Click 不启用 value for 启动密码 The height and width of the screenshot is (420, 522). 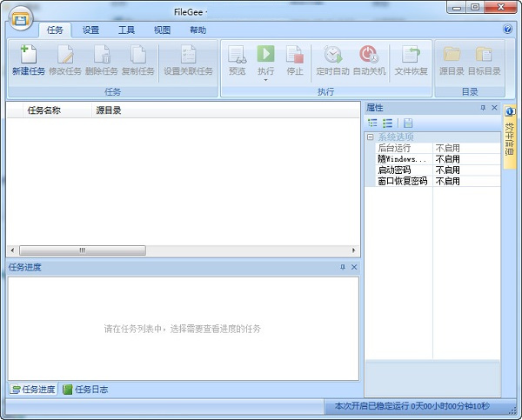point(447,170)
